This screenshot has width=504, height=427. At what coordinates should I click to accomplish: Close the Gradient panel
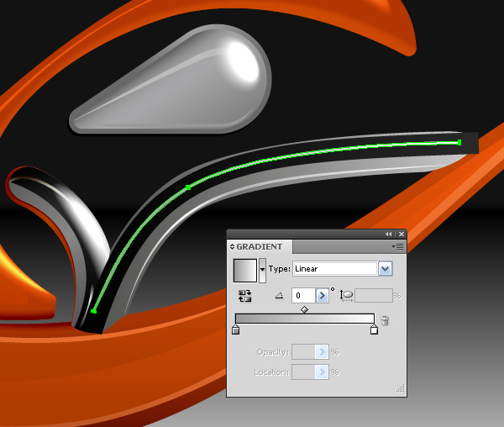point(402,234)
